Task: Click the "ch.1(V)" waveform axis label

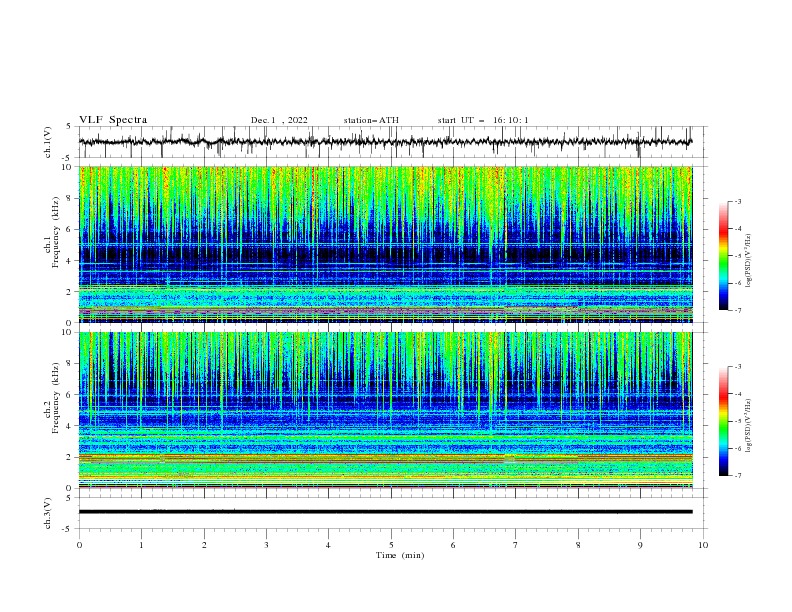Action: (48, 142)
